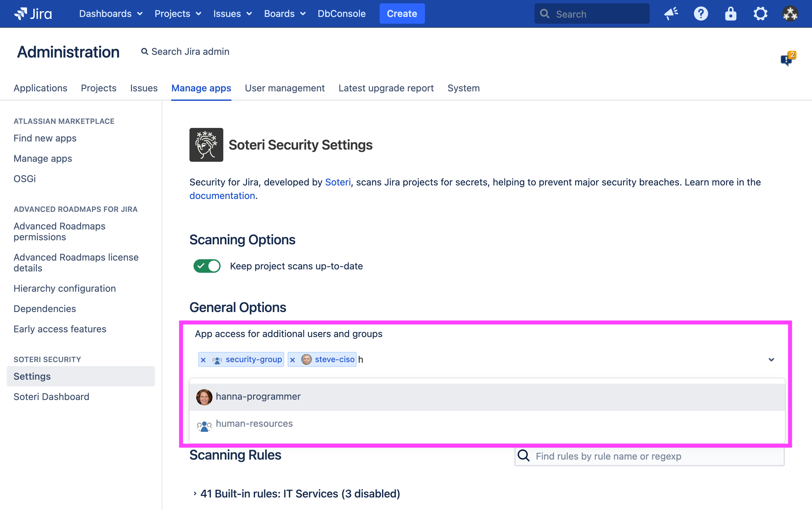Open the System admin tab
The height and width of the screenshot is (510, 812).
(463, 88)
